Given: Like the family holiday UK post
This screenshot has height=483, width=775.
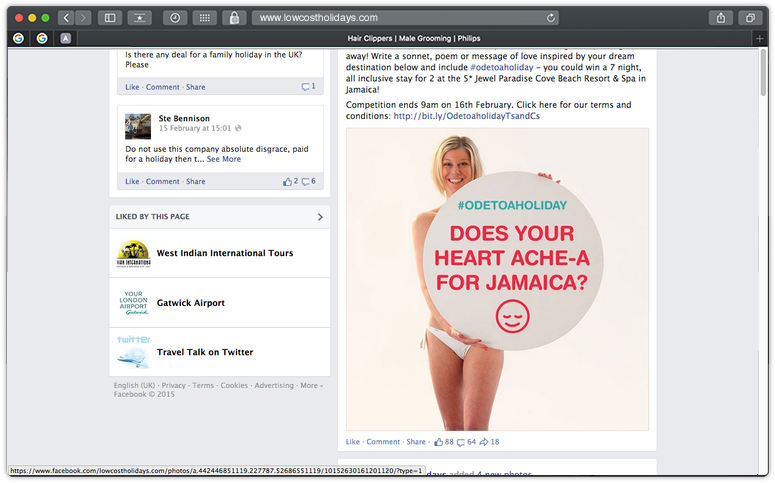Looking at the screenshot, I should [x=132, y=87].
